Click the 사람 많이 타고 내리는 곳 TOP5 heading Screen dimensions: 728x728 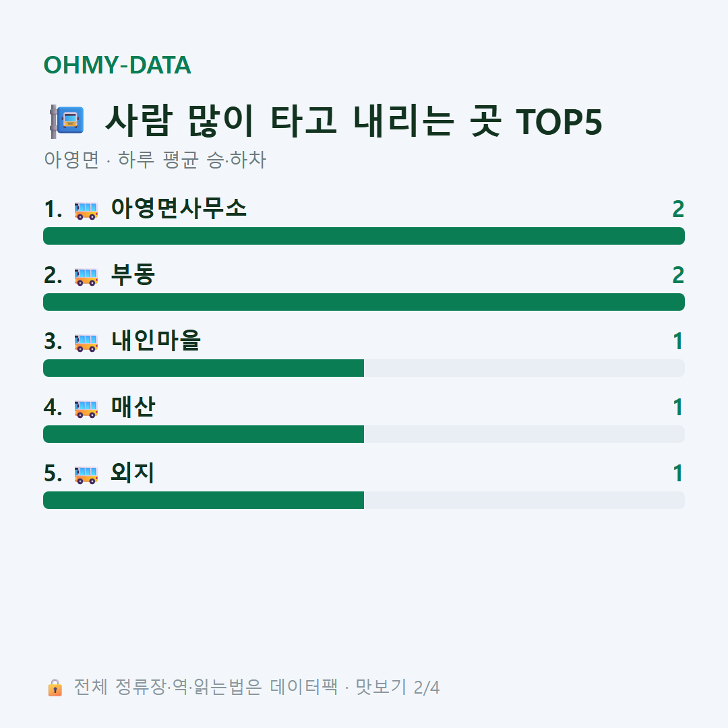(353, 121)
